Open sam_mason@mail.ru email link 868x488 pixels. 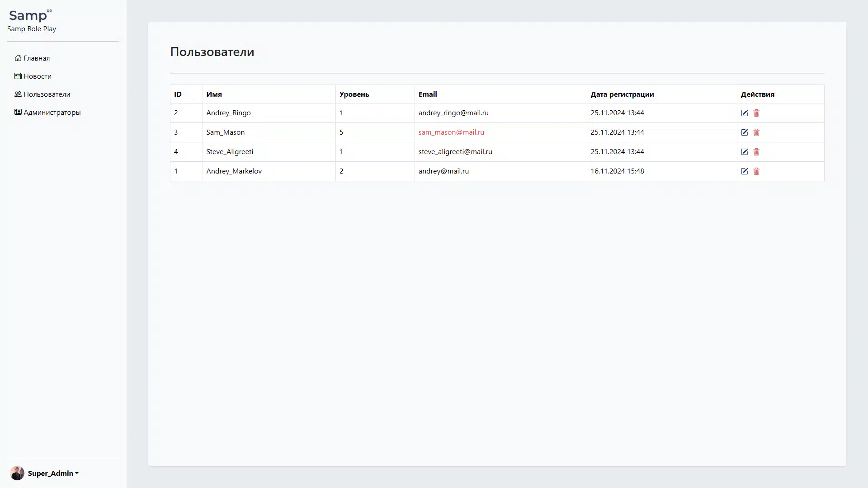pos(451,132)
